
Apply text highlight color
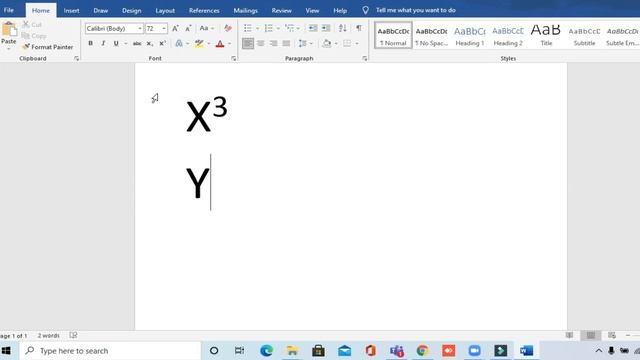pos(199,43)
